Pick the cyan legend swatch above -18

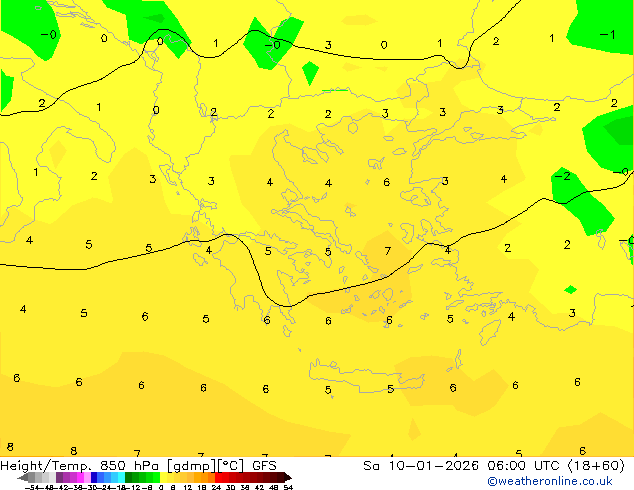(122, 477)
